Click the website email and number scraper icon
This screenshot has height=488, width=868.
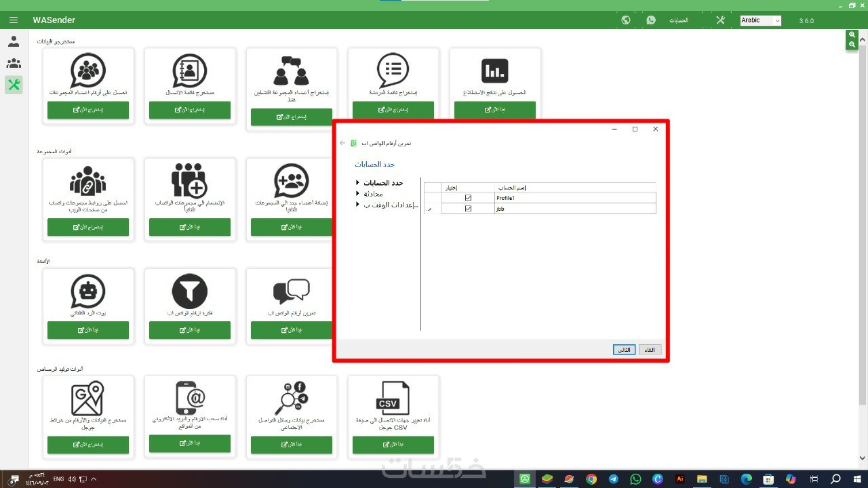tap(190, 397)
